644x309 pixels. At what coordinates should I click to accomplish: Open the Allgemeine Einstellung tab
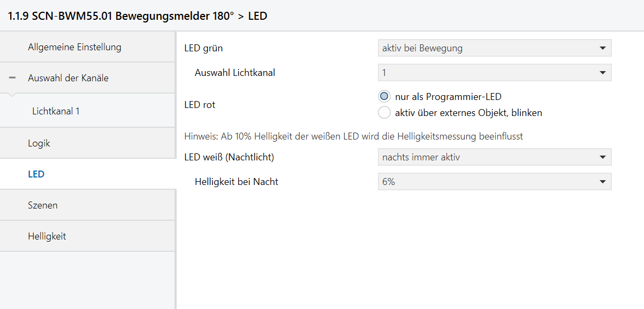click(74, 47)
